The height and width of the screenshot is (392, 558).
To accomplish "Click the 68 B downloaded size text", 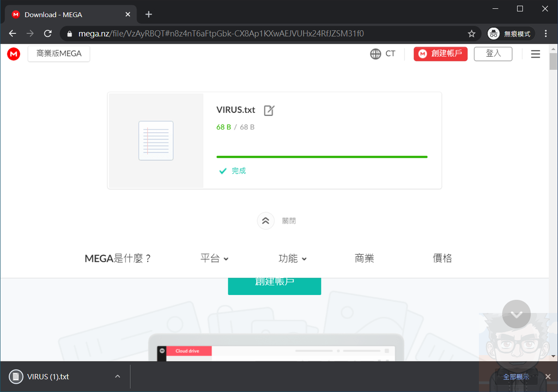I will click(223, 127).
